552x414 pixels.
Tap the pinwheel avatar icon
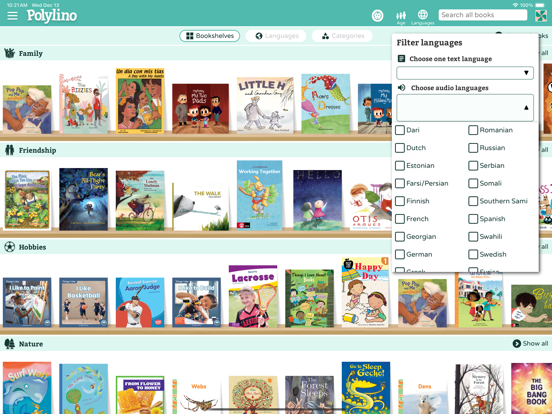[540, 15]
